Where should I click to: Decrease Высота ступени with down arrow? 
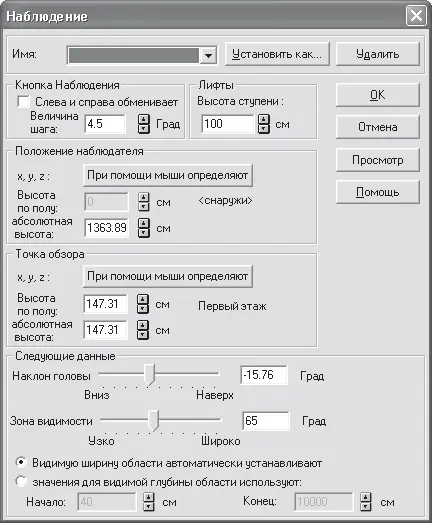pyautogui.click(x=264, y=128)
